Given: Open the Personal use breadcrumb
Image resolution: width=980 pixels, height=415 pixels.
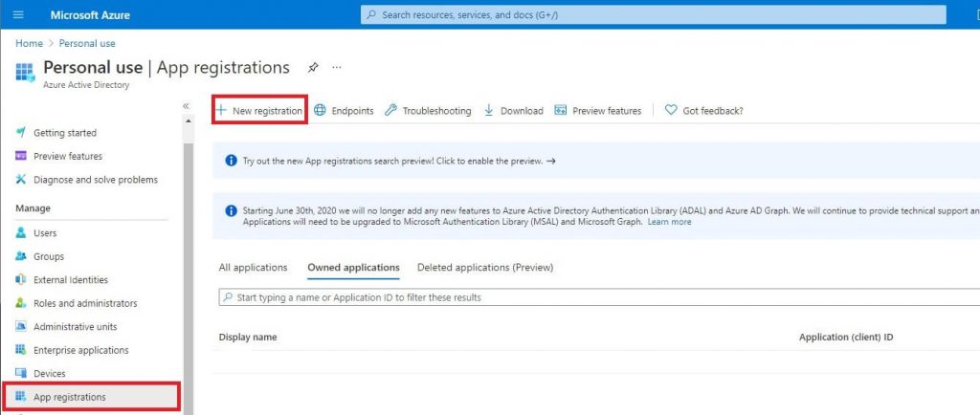Looking at the screenshot, I should [87, 43].
